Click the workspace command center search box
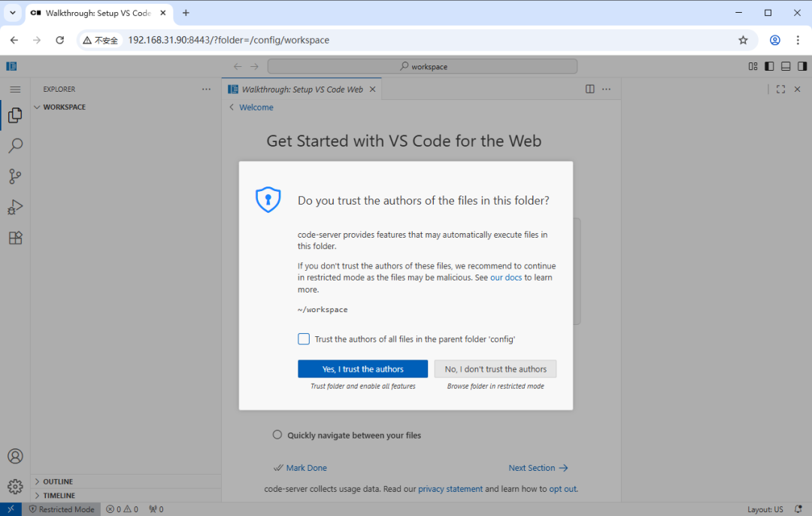The width and height of the screenshot is (812, 516). click(x=423, y=66)
